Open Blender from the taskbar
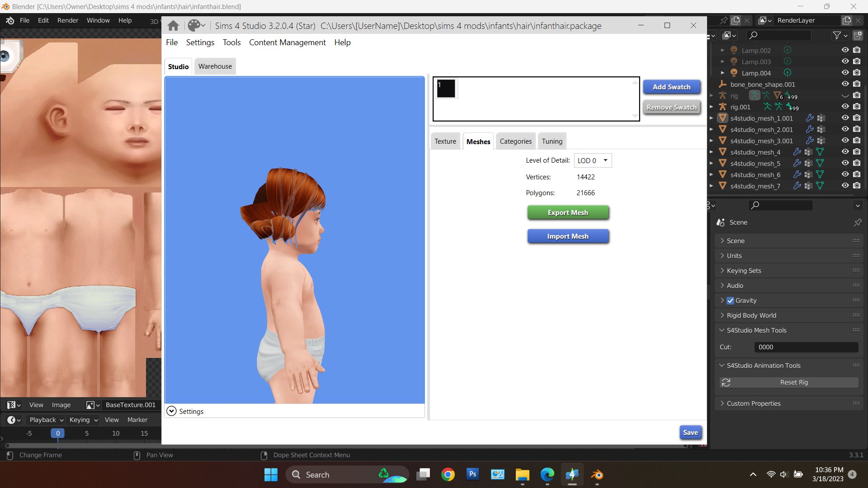The width and height of the screenshot is (868, 488). 597,474
